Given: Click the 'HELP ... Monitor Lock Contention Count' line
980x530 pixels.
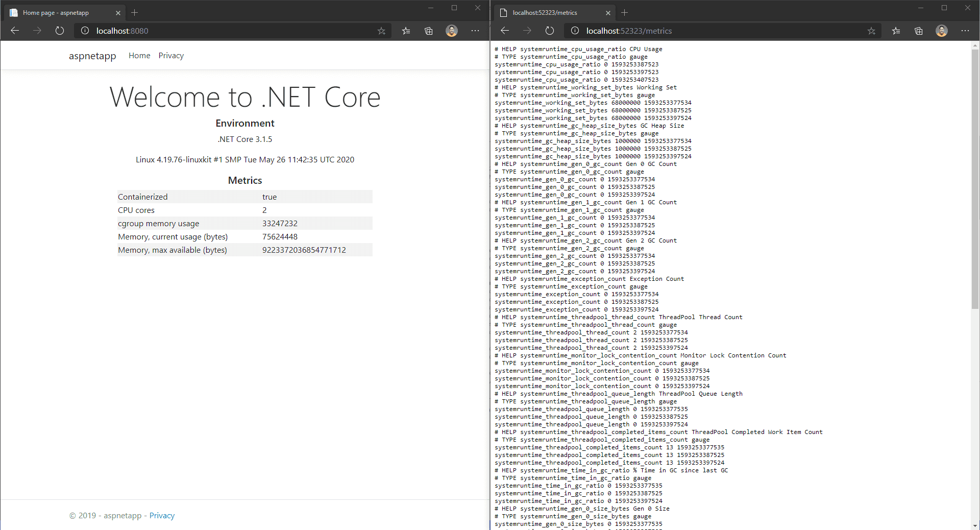Looking at the screenshot, I should tap(640, 355).
